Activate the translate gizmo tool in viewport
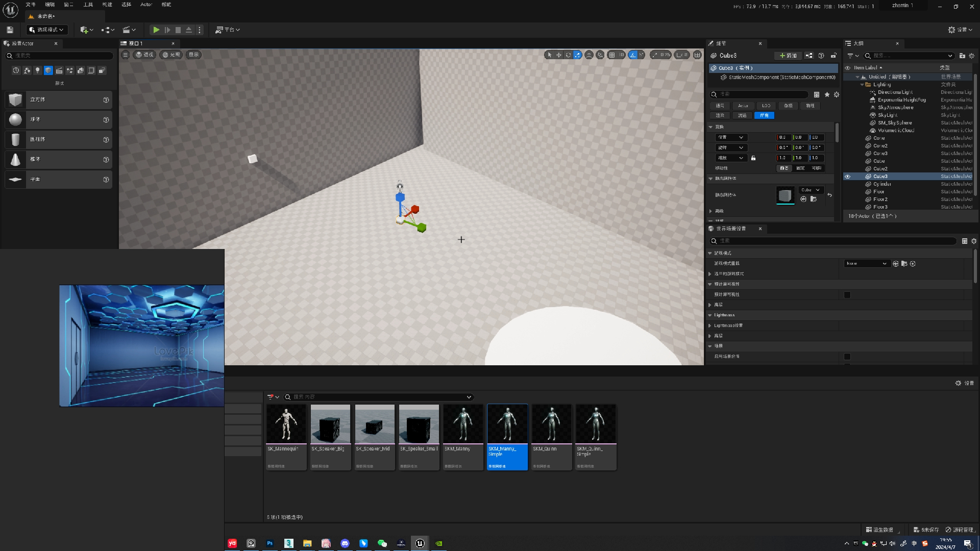 coord(559,55)
